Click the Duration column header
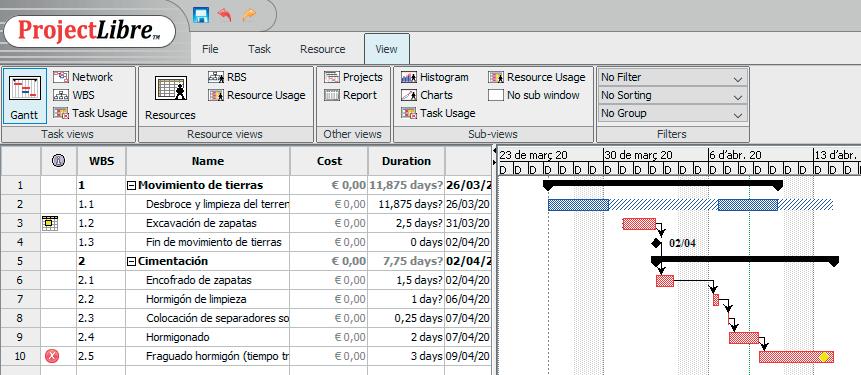The width and height of the screenshot is (861, 375). (406, 161)
